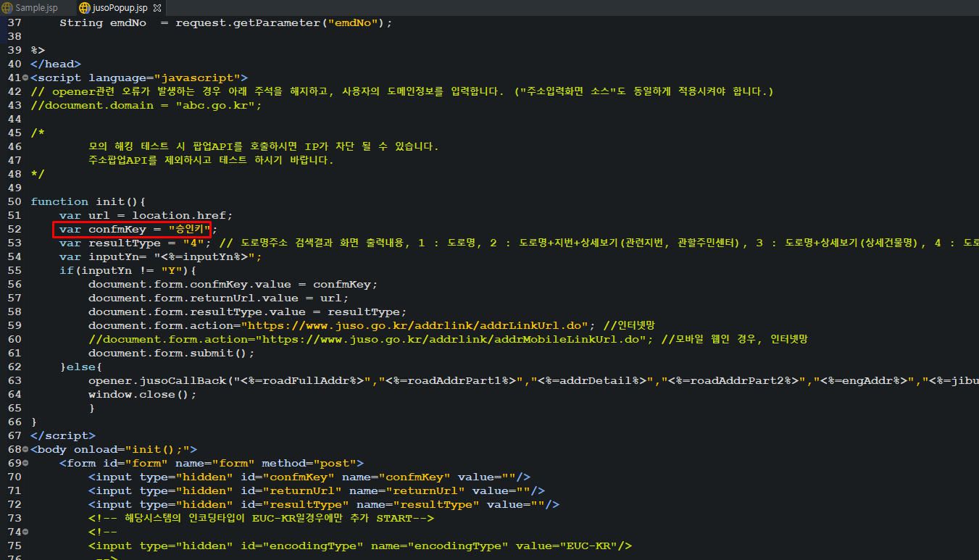
Task: Click 'window.close();' statement
Action: pos(143,394)
